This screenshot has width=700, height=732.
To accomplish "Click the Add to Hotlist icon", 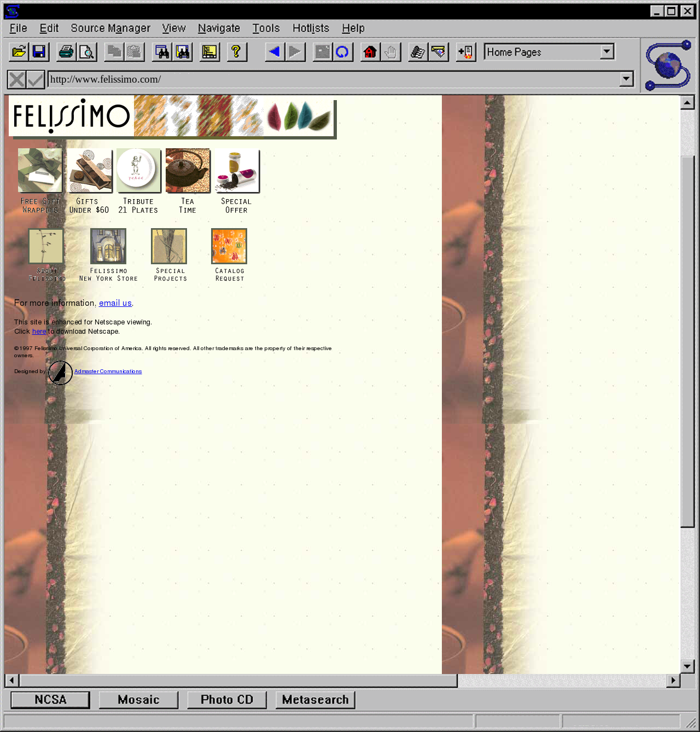I will pyautogui.click(x=466, y=52).
